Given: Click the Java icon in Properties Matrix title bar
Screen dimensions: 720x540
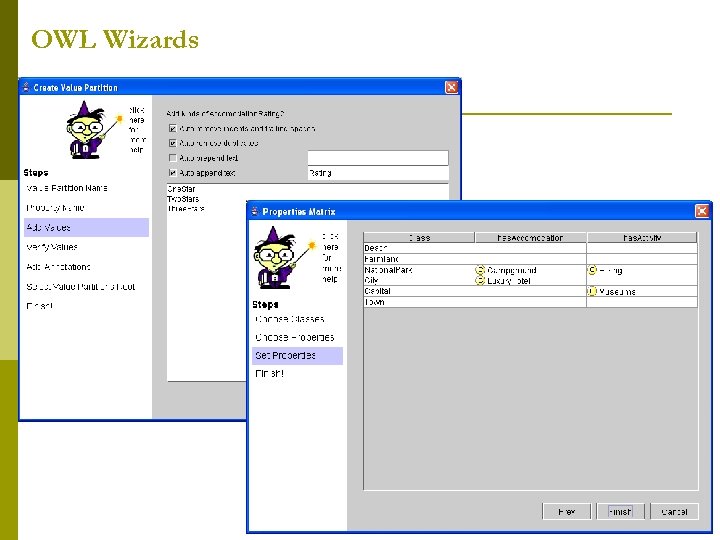Looking at the screenshot, I should (255, 211).
